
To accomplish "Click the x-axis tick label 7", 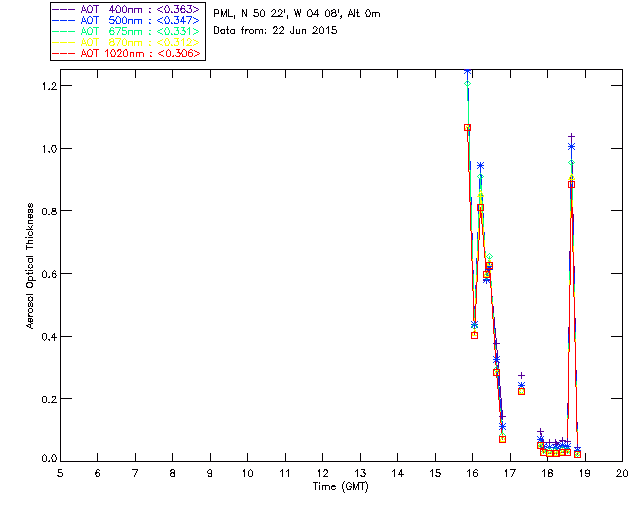I will tap(135, 473).
